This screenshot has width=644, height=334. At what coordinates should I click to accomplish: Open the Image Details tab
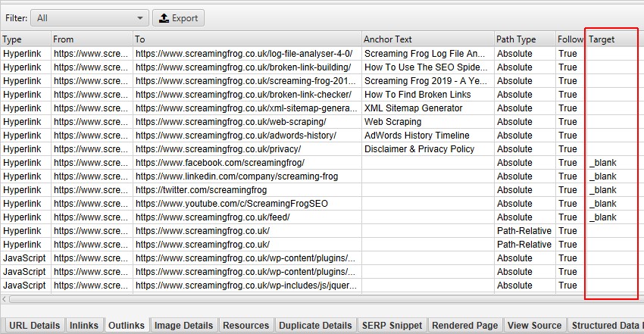coord(183,326)
